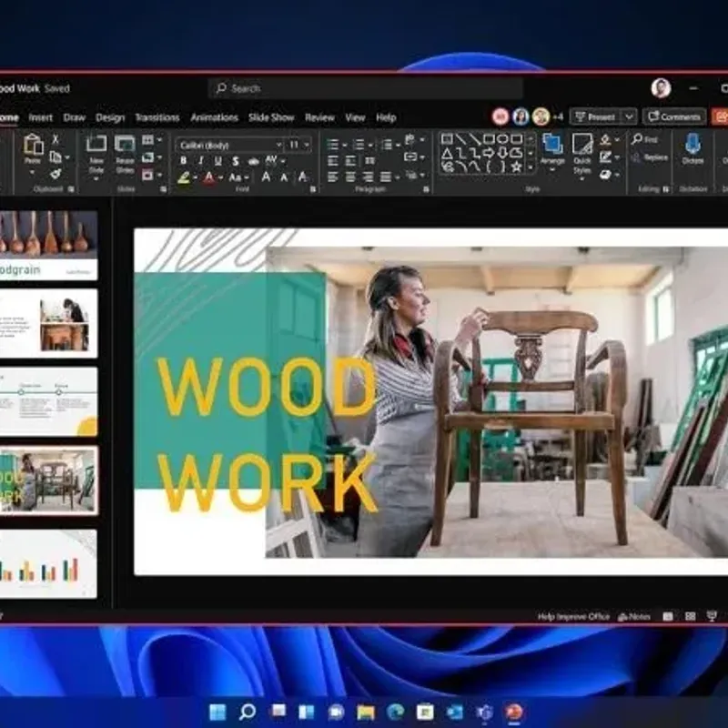Select the Format Painter brush icon
728x728 pixels.
click(x=56, y=174)
